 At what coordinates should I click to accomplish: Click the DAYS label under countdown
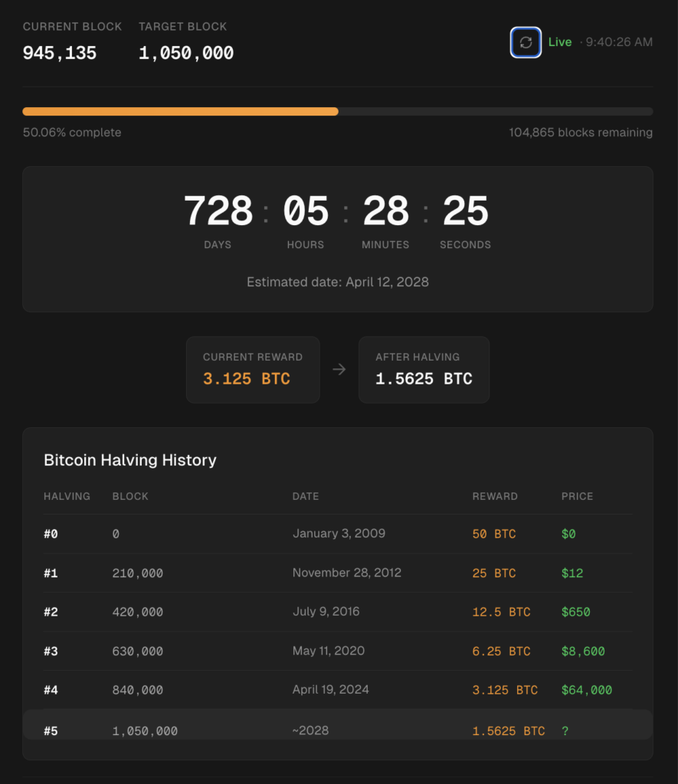tap(218, 244)
